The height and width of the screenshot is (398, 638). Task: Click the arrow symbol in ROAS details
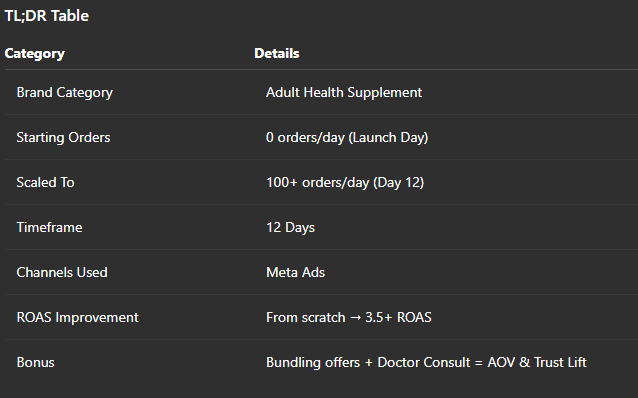(x=355, y=318)
